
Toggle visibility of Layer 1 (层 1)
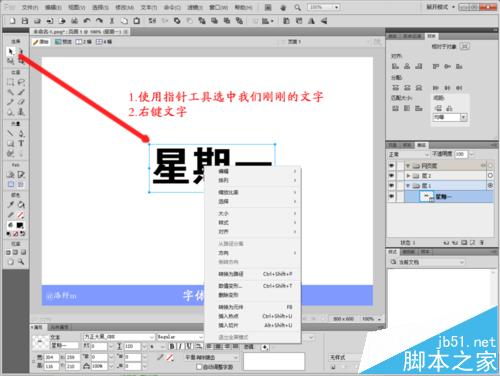pyautogui.click(x=391, y=185)
